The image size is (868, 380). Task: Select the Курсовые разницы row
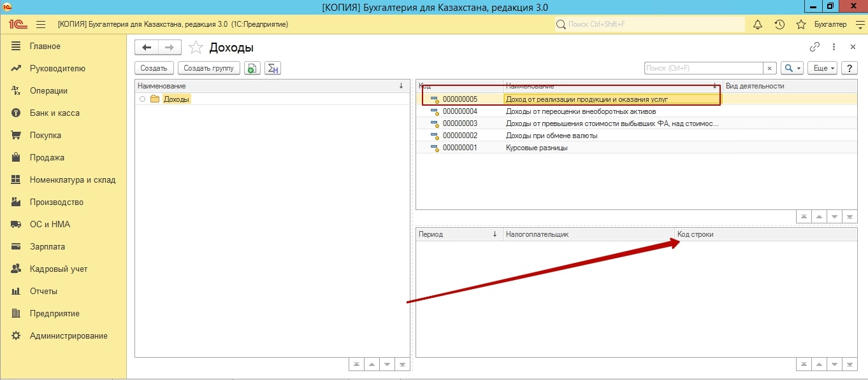(x=536, y=148)
